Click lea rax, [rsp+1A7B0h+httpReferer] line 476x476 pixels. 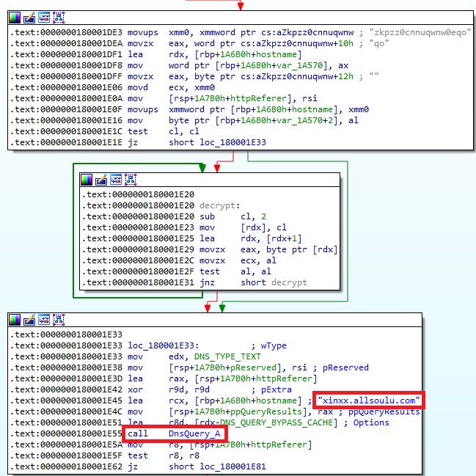coord(222,378)
